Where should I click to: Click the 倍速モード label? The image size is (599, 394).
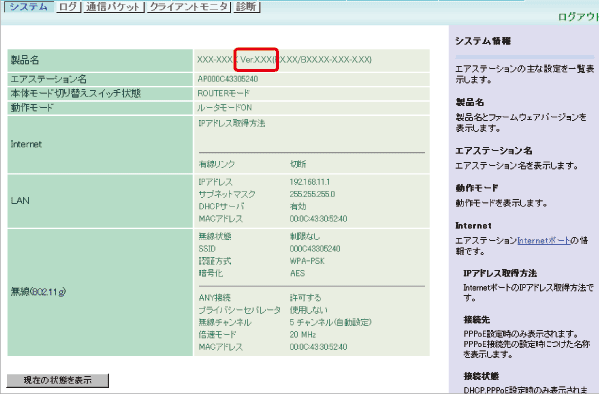(x=217, y=334)
